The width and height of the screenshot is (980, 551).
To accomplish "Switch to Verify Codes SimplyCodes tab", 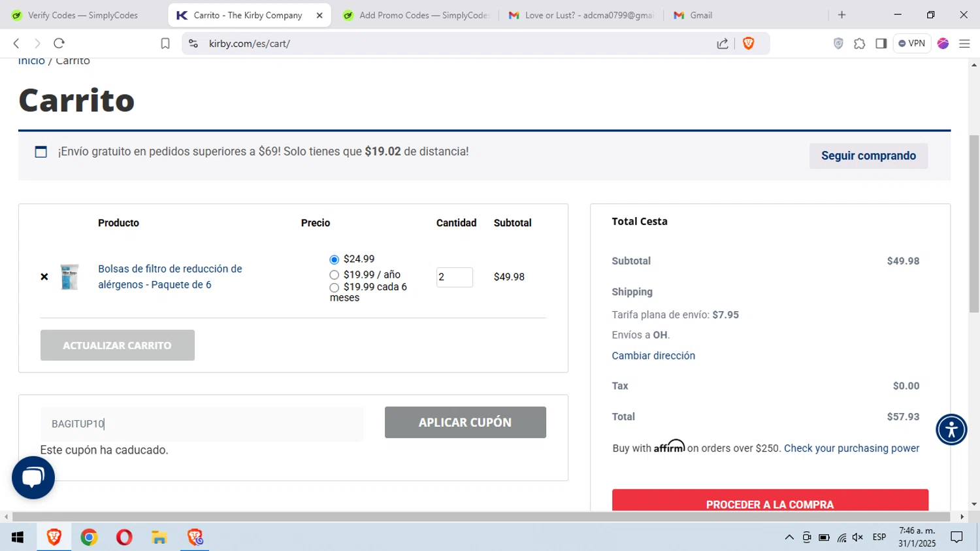I will click(83, 15).
